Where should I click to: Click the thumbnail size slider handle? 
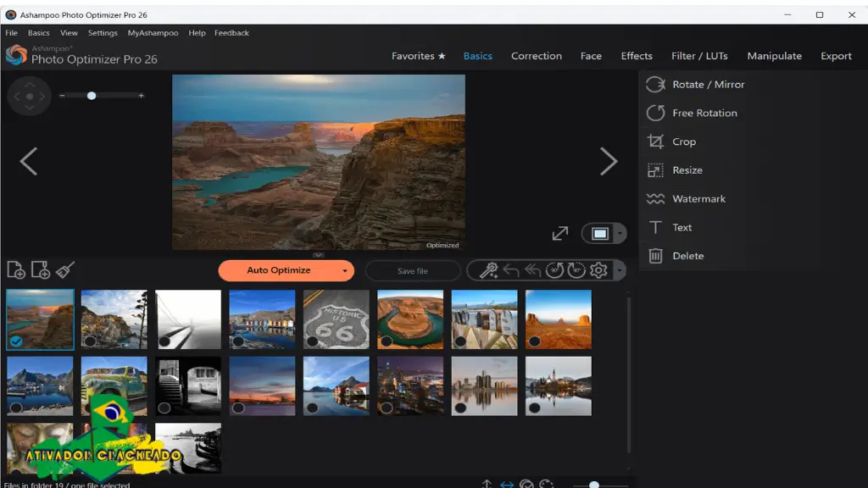(594, 485)
